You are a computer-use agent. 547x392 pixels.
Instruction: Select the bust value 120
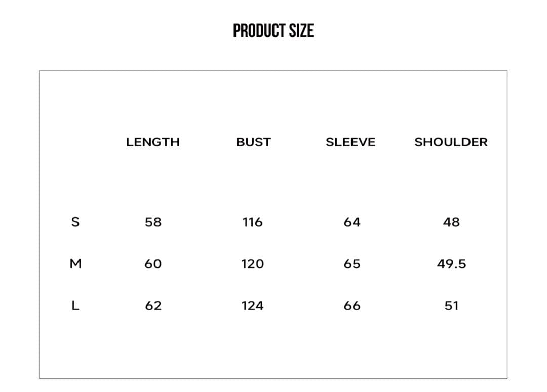tap(252, 264)
